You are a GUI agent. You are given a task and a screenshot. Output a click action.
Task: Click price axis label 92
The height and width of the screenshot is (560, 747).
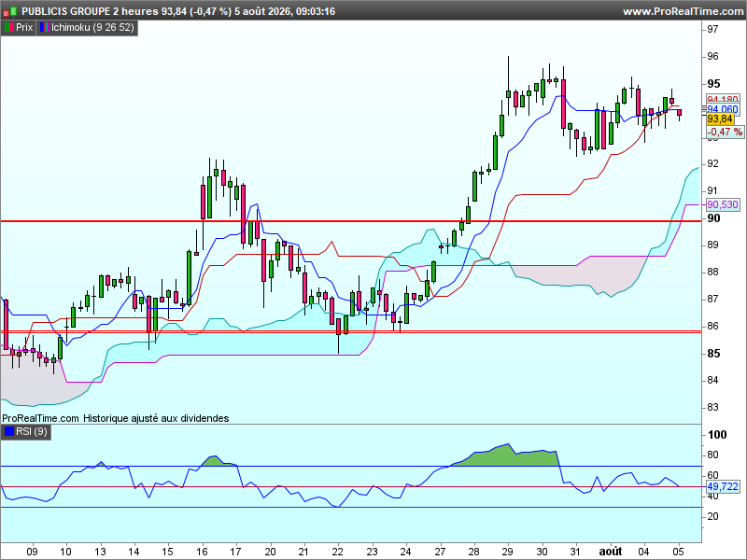[x=712, y=164]
